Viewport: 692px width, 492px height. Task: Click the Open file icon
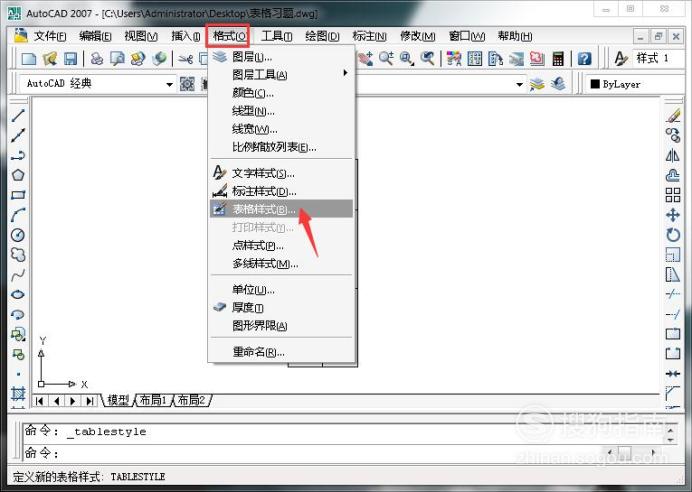49,58
